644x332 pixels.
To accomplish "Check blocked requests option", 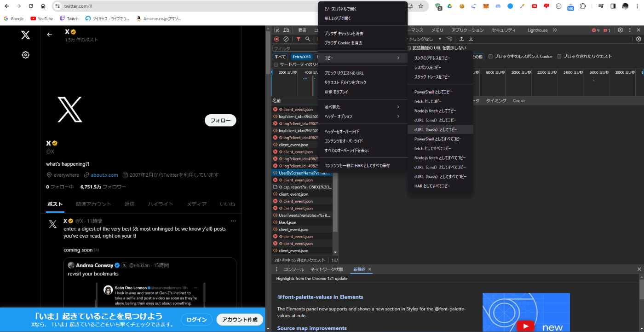I will pos(559,57).
